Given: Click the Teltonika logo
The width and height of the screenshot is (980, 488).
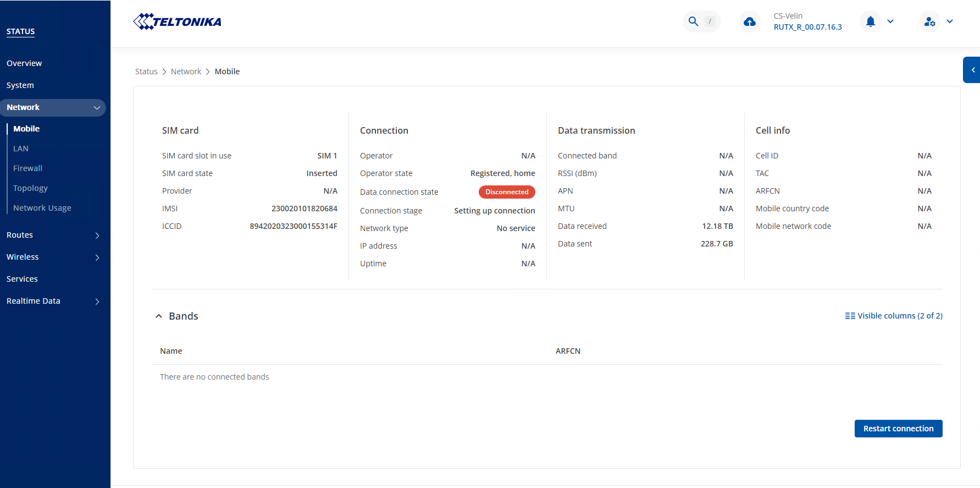Looking at the screenshot, I should tap(177, 22).
